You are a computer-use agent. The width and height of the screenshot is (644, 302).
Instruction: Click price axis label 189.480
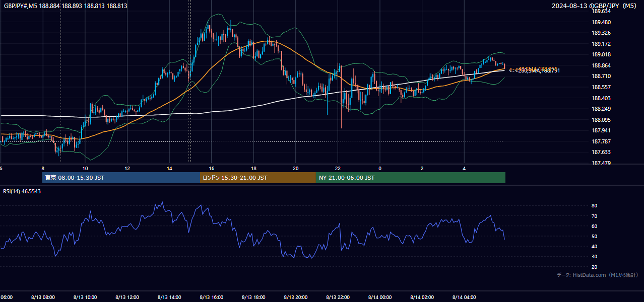(601, 22)
